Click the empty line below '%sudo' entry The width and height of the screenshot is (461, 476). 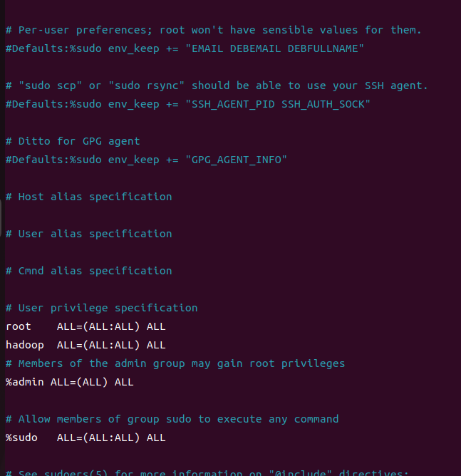[x=231, y=456]
